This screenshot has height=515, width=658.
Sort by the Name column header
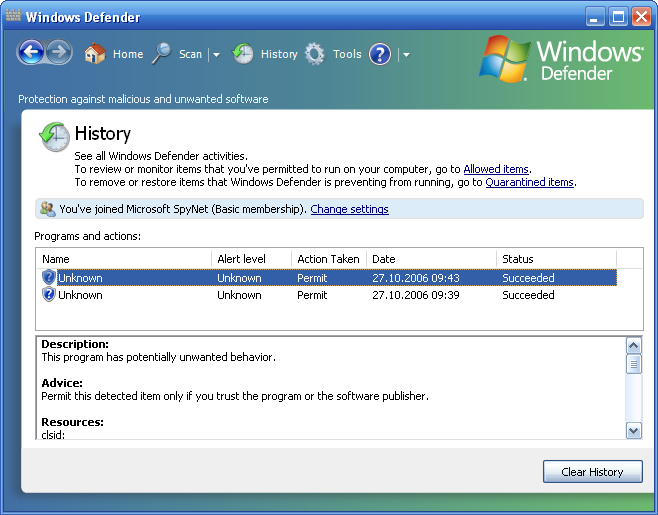coord(124,259)
